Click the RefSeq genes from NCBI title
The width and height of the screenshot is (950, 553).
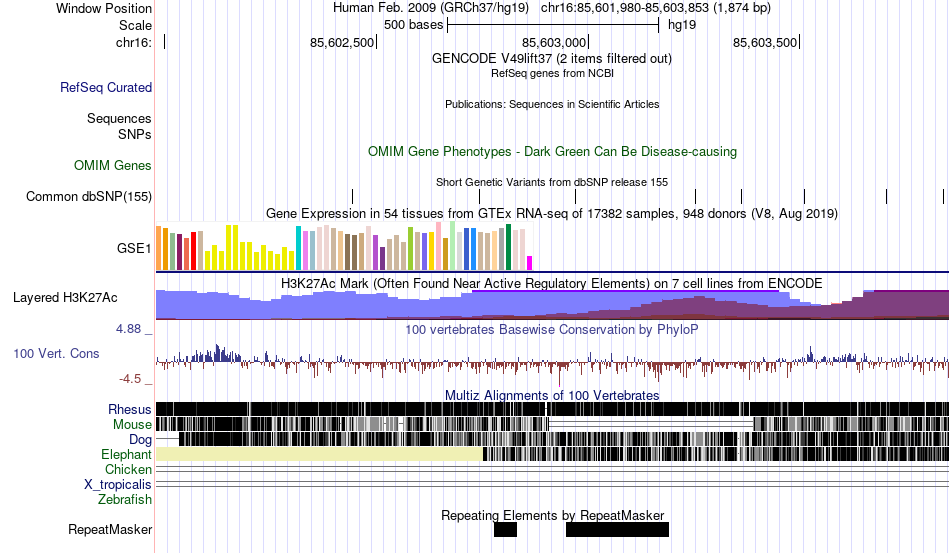(552, 73)
